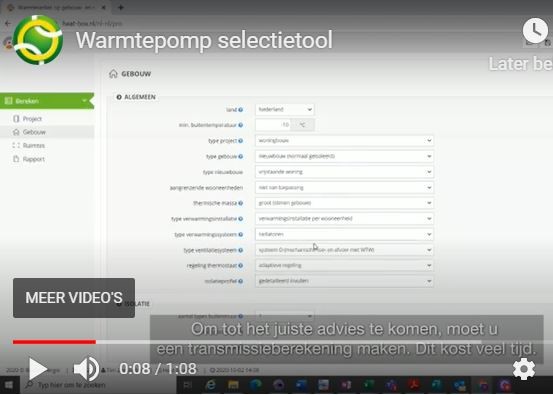Open the type ventilatiesysteem dropdown

[344, 250]
